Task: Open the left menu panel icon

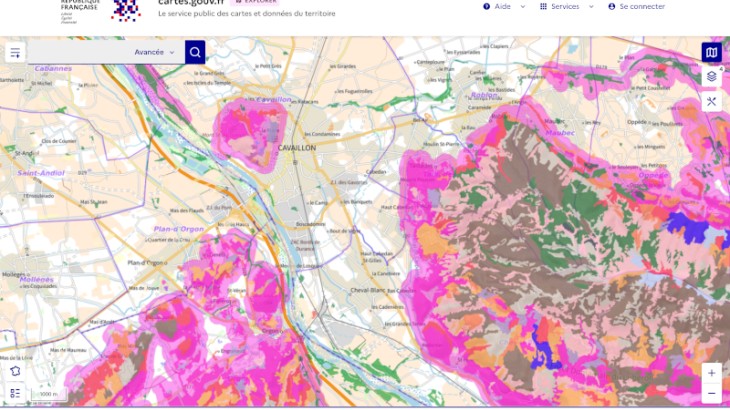Action: coord(15,52)
